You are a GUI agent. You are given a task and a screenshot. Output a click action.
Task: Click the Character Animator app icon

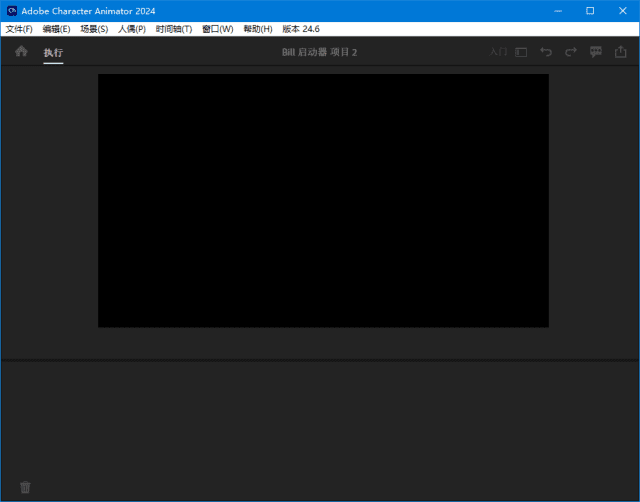click(12, 11)
